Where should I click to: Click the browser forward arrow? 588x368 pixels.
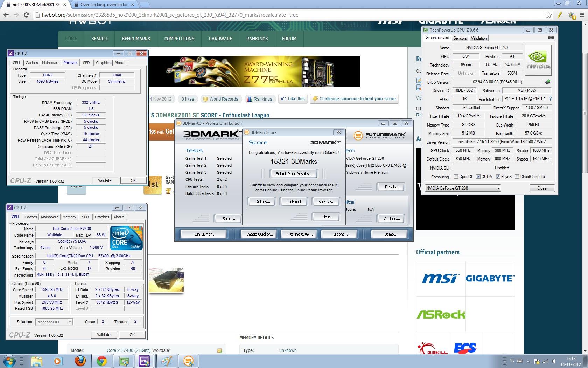(16, 15)
